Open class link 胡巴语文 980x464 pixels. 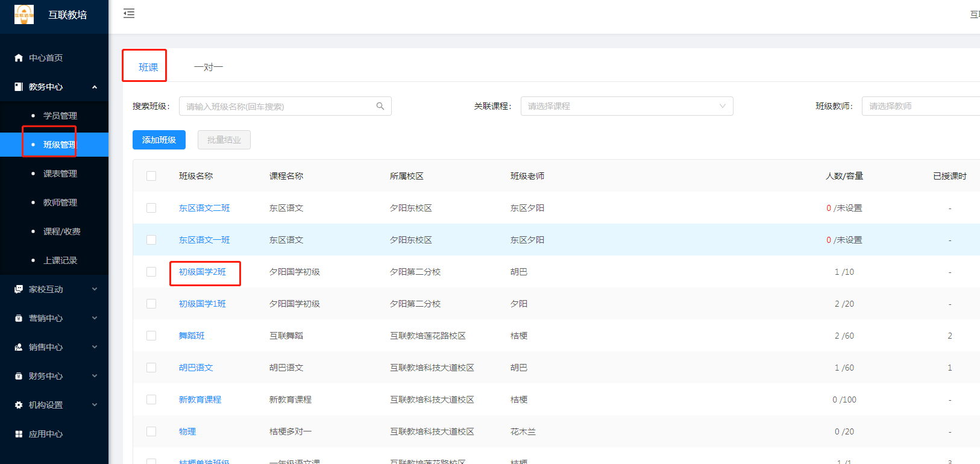point(196,368)
